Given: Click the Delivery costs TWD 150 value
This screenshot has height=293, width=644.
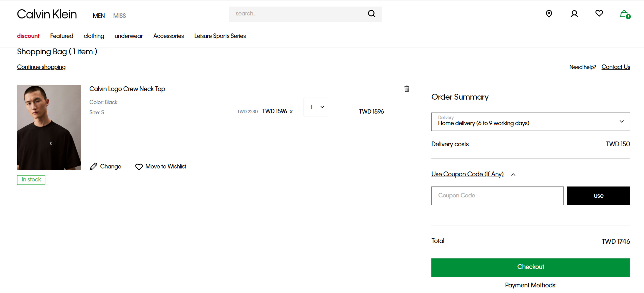Looking at the screenshot, I should pos(618,144).
